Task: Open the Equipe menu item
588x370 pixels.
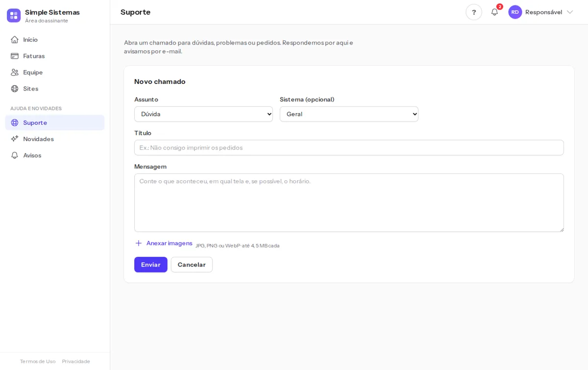Action: pyautogui.click(x=55, y=73)
